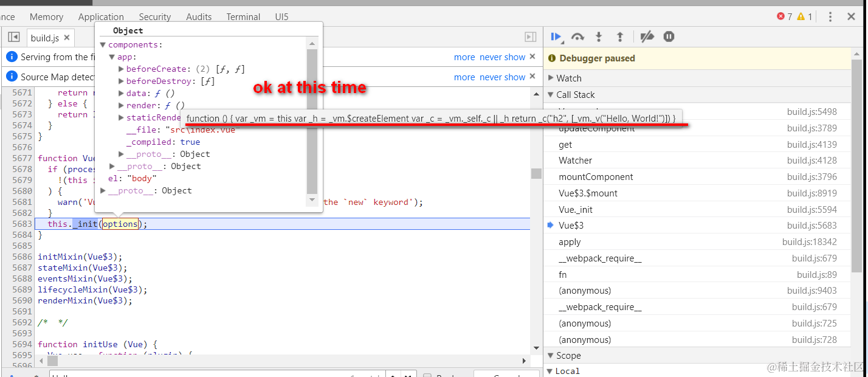The width and height of the screenshot is (868, 377).
Task: Close the build.js file tab
Action: [x=67, y=38]
